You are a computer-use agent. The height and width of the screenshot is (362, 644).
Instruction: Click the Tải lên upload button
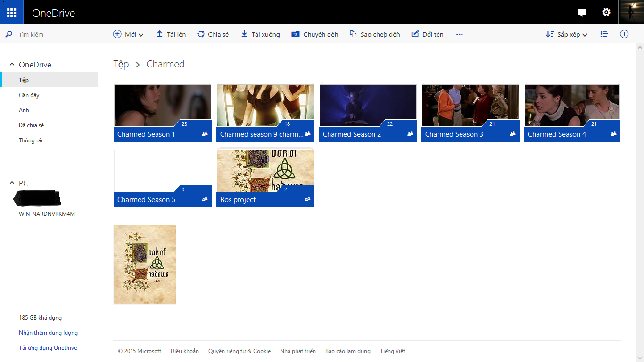coord(171,34)
